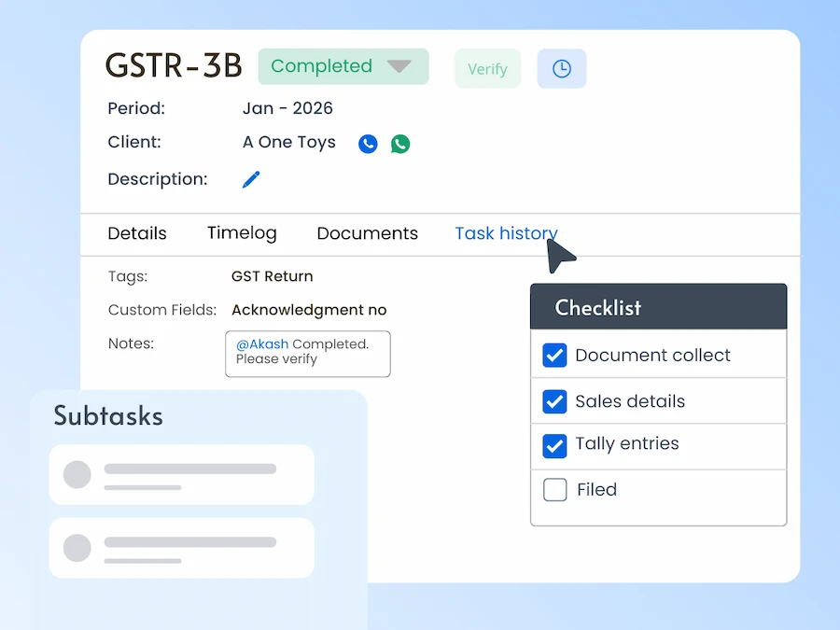
Task: Uncheck the Document collect checkbox
Action: [554, 356]
